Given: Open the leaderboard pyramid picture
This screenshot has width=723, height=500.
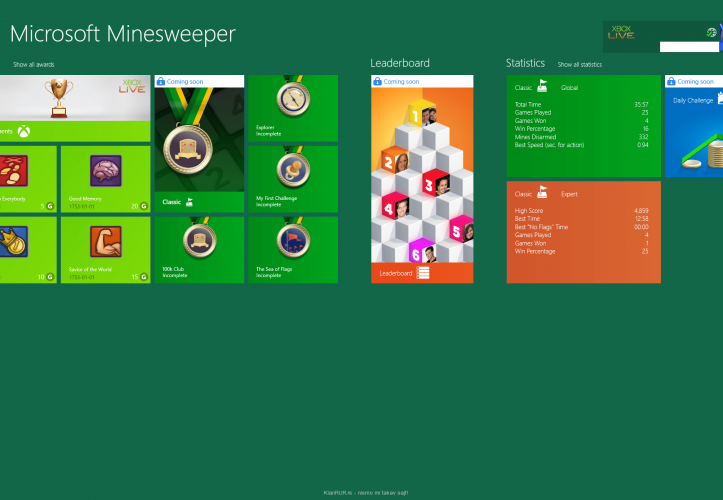Looking at the screenshot, I should (x=421, y=175).
